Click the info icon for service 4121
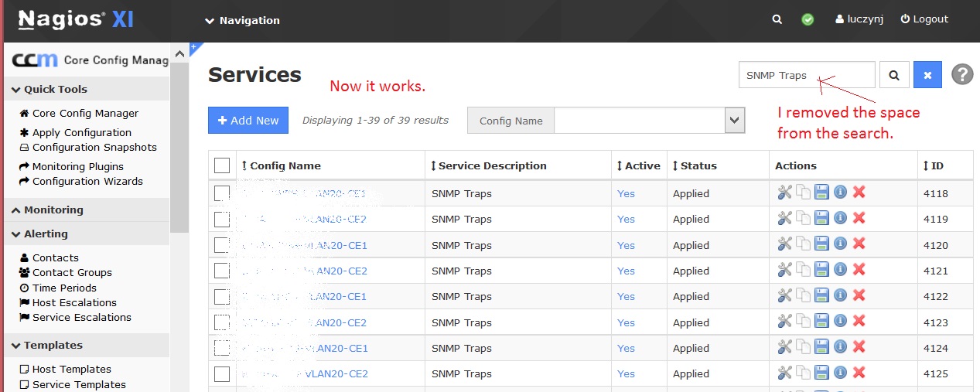The height and width of the screenshot is (392, 980). 840,270
